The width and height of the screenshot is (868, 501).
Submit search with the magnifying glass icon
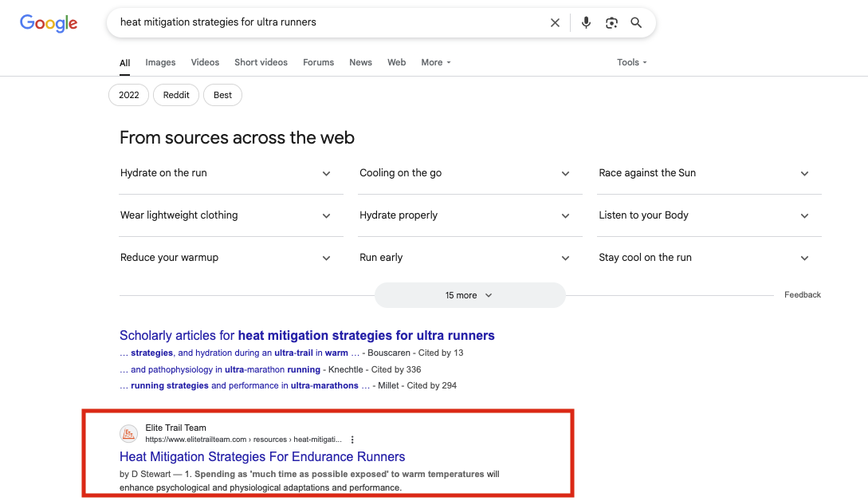tap(636, 22)
